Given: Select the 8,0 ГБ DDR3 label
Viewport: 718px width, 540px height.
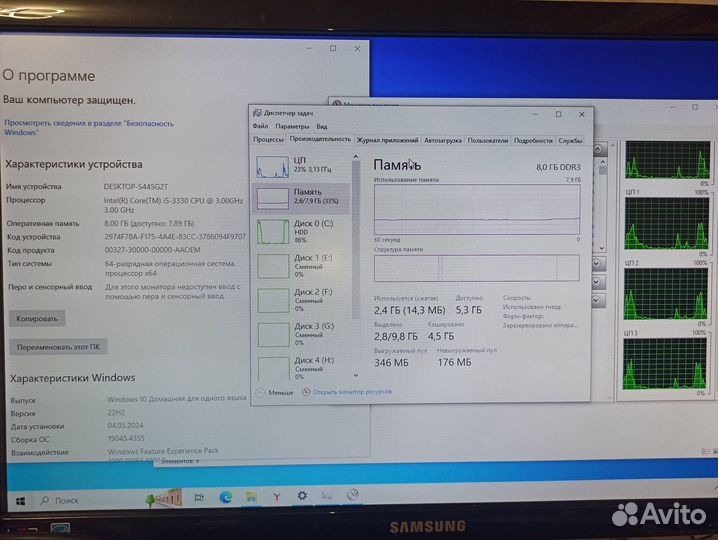Looking at the screenshot, I should [558, 167].
